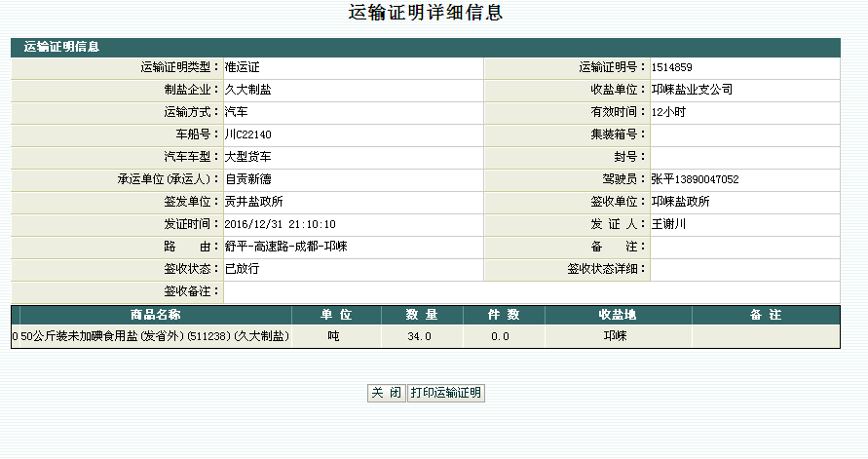Select the route text 舒平-高速路-成都-邛崃
The height and width of the screenshot is (459, 868).
point(286,247)
